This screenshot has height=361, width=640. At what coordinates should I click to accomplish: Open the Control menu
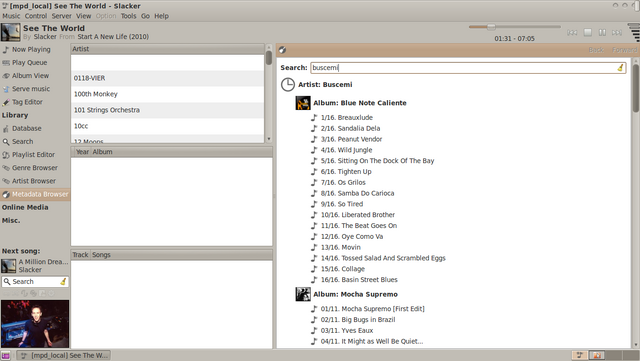(x=36, y=16)
